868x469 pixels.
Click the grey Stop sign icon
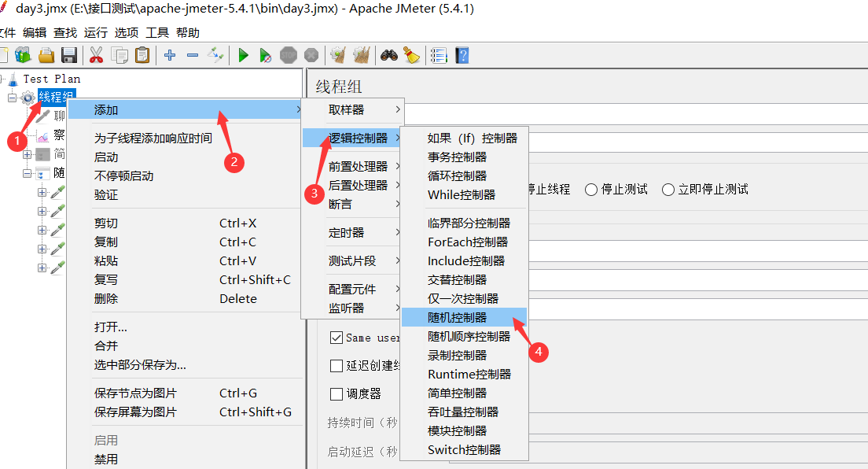[x=289, y=55]
